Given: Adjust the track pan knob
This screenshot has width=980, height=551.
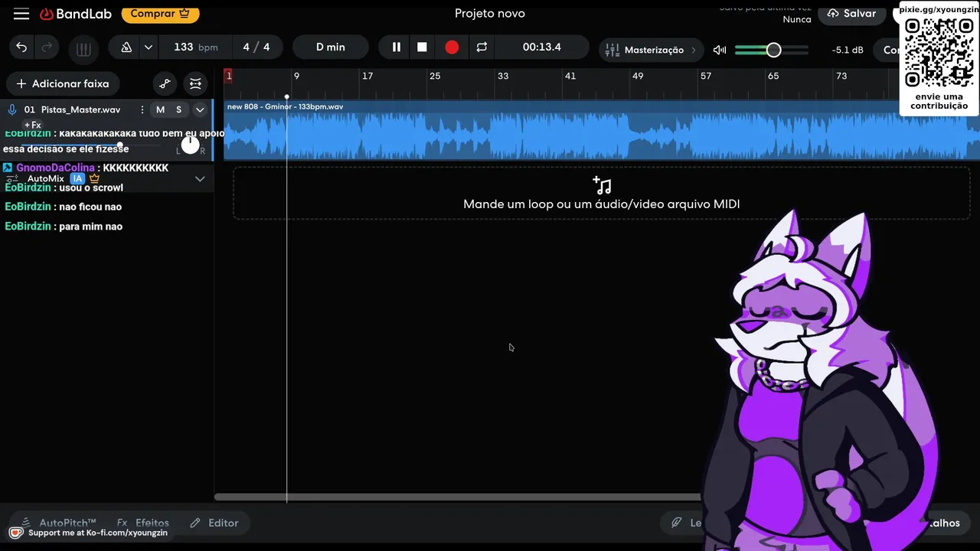Looking at the screenshot, I should tap(190, 144).
